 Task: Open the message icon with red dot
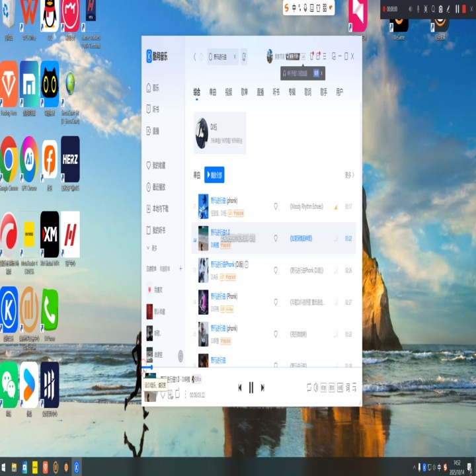click(x=318, y=56)
